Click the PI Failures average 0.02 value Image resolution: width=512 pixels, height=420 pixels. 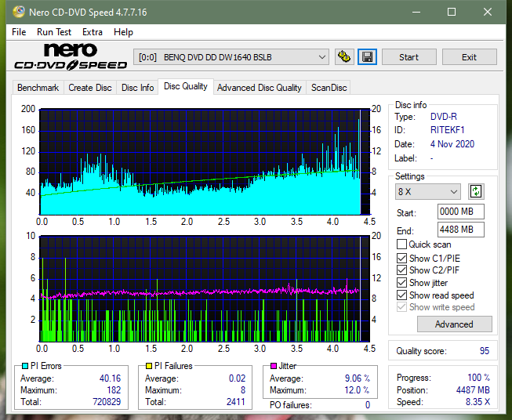237,378
